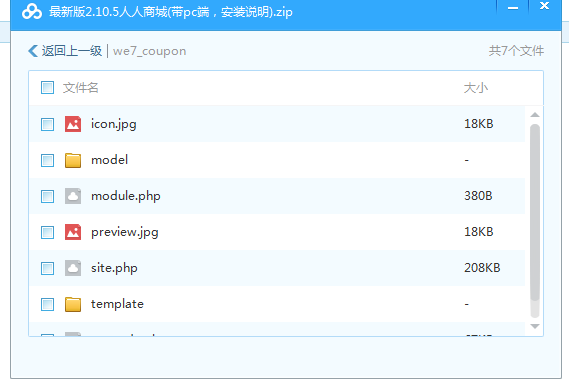Click the icon.jpg image file icon
This screenshot has height=384, width=569.
73,124
